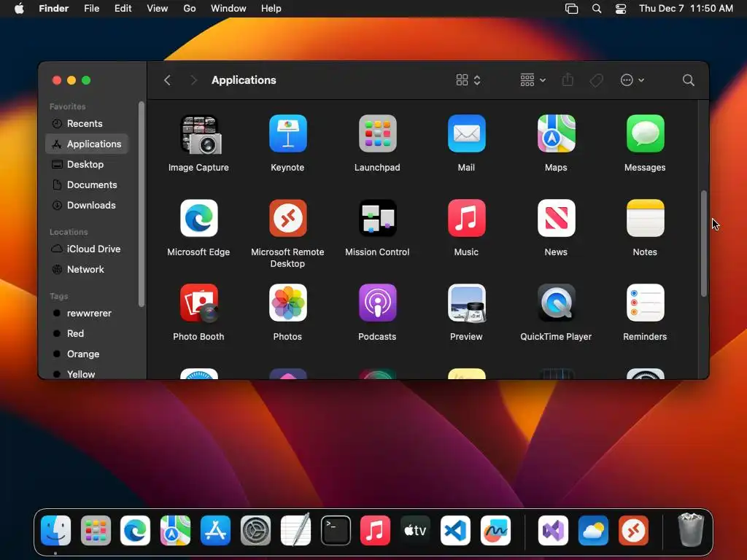Open Downloads in the sidebar
Image resolution: width=747 pixels, height=560 pixels.
87,205
